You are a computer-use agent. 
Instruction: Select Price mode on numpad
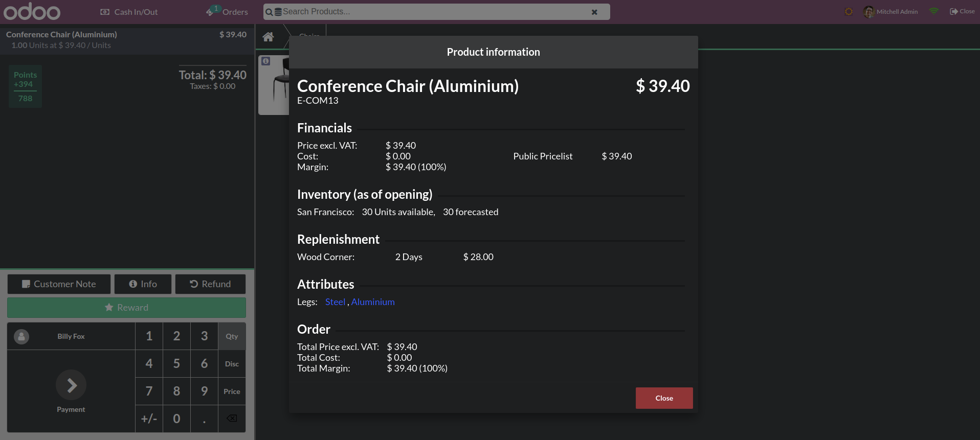tap(232, 391)
